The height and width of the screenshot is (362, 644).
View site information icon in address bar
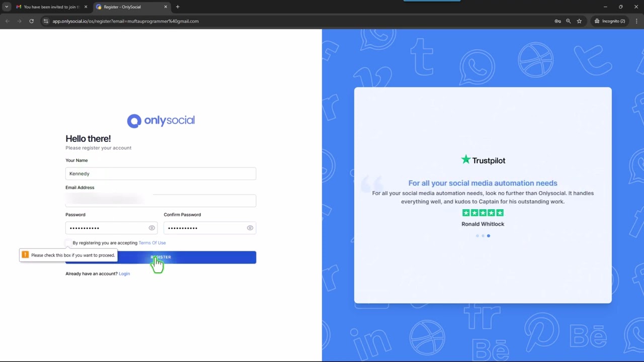pos(46,21)
